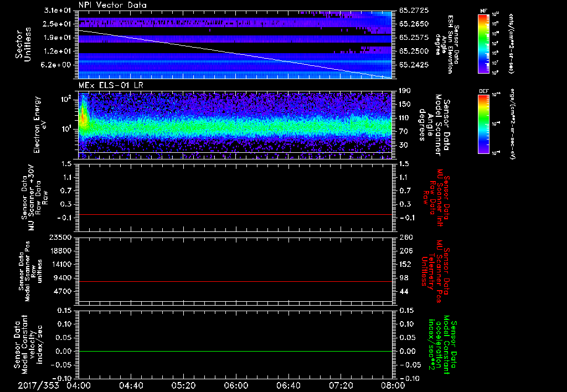The height and width of the screenshot is (392, 567).
Task: Click the MEx ELS-01 LR panel title
Action: 110,85
